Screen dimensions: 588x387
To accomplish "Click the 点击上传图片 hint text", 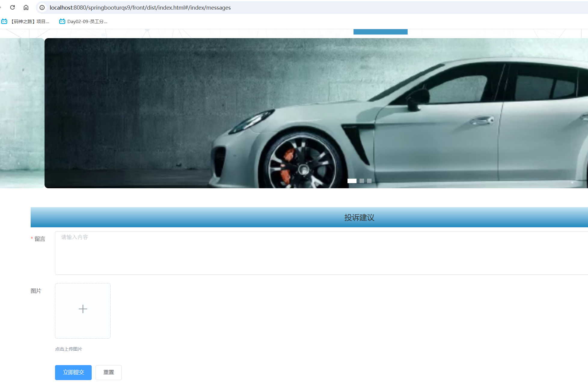I will coord(69,349).
